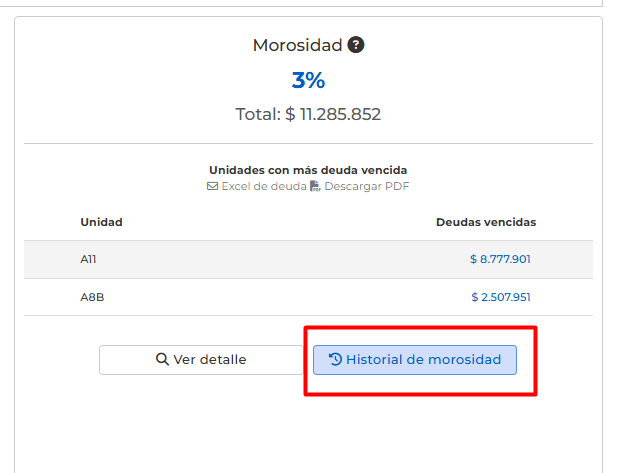Click the Morosidad card title
622x473 pixels.
coord(298,45)
